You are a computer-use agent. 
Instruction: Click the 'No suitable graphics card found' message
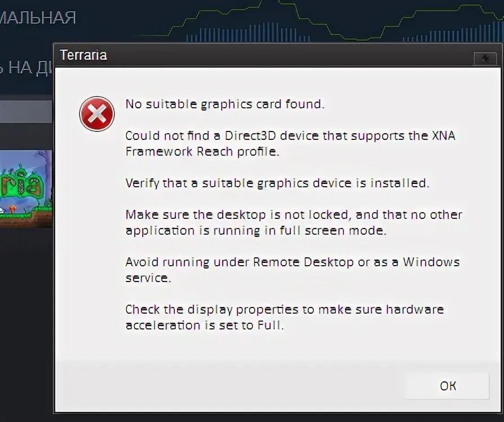coord(225,104)
